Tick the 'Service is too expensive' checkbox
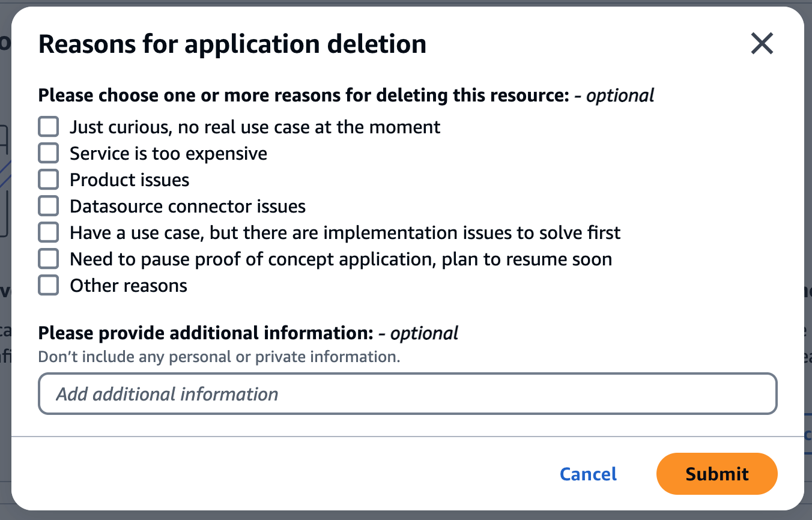Viewport: 812px width, 520px height. 49,154
